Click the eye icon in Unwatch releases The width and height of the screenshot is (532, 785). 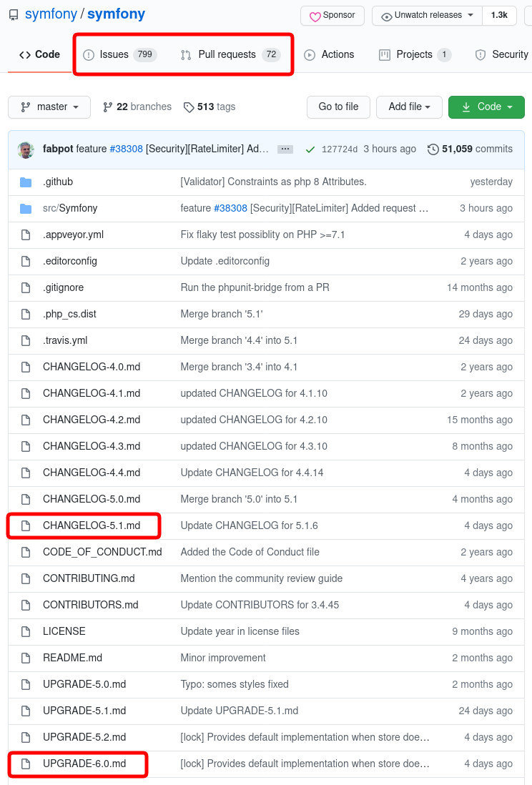click(x=386, y=16)
